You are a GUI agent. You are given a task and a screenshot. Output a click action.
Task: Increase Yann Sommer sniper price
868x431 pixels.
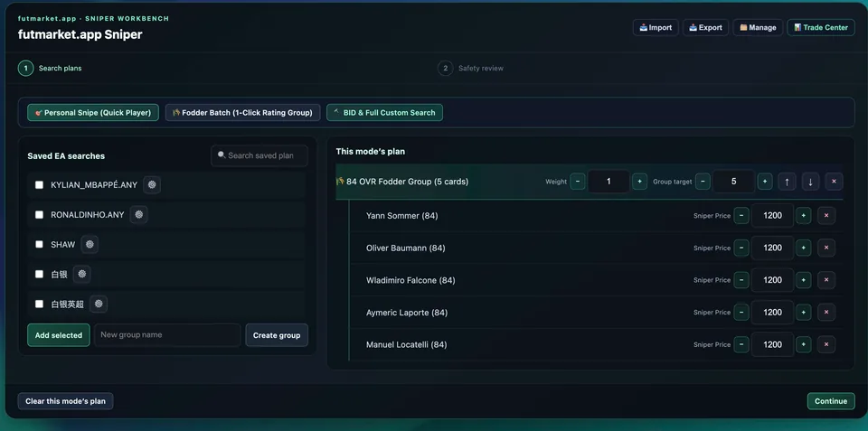(803, 216)
